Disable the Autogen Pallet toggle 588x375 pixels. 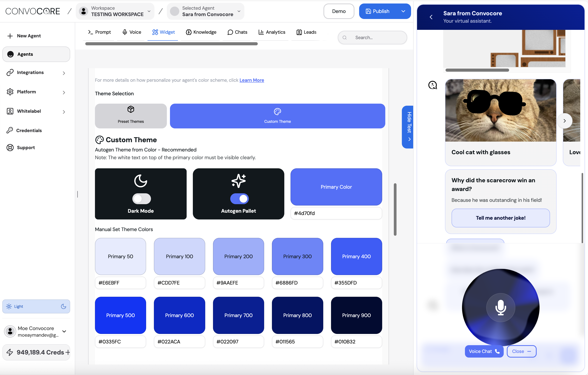239,199
